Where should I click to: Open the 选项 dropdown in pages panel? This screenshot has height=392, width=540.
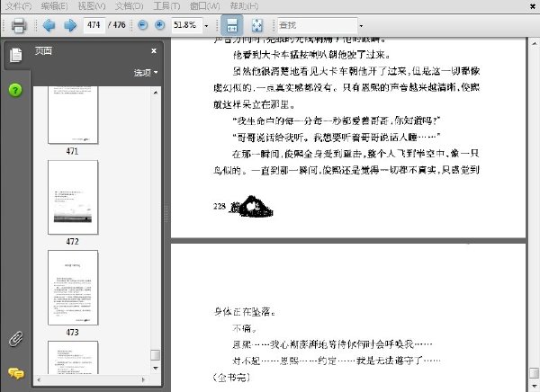(x=145, y=73)
